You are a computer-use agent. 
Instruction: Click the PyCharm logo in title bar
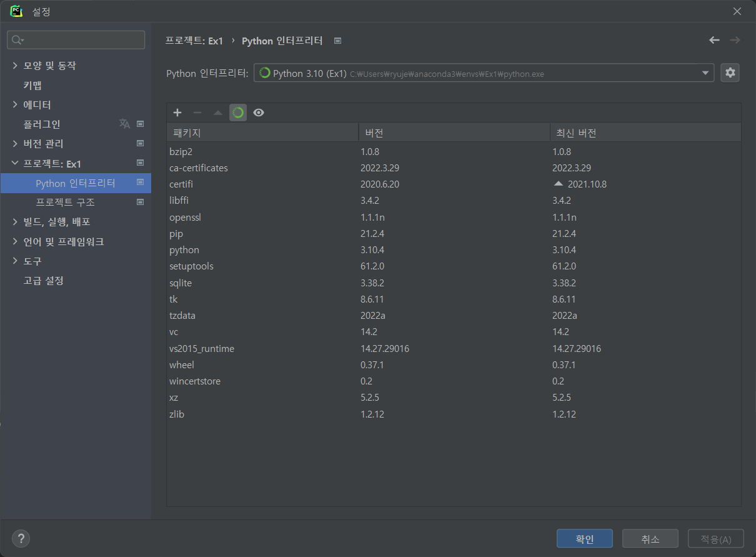[16, 11]
